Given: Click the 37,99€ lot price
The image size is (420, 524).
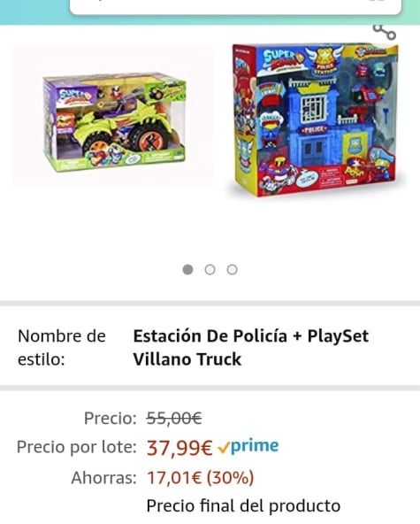Looking at the screenshot, I should click(x=179, y=447).
